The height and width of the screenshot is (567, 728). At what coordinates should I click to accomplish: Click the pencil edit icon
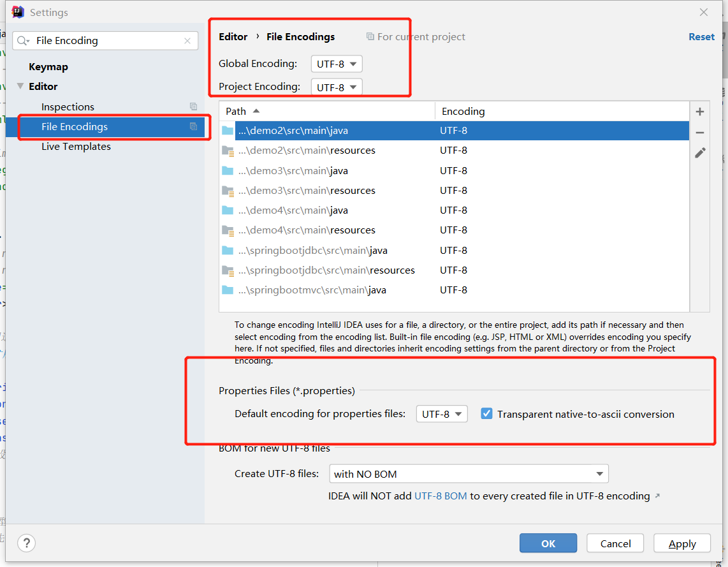click(700, 153)
